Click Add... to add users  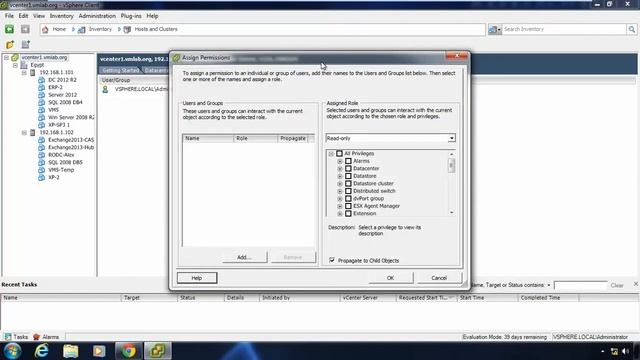coord(244,257)
